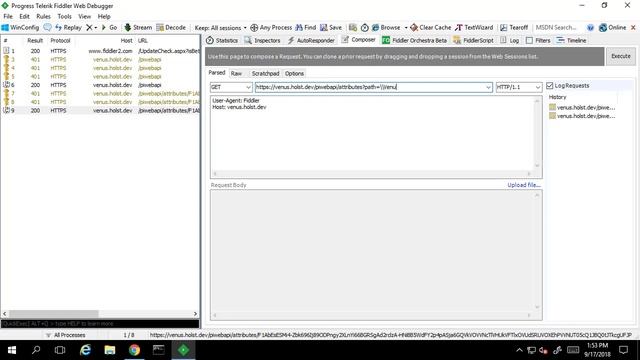The height and width of the screenshot is (360, 640).
Task: Open the AutoResponder tab
Action: point(311,40)
